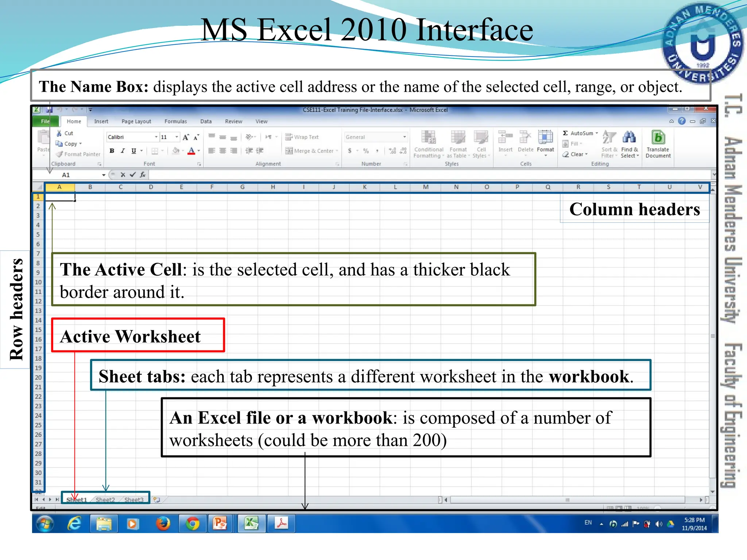Activate the Format Painter brush
This screenshot has width=747, height=560.
coord(60,154)
